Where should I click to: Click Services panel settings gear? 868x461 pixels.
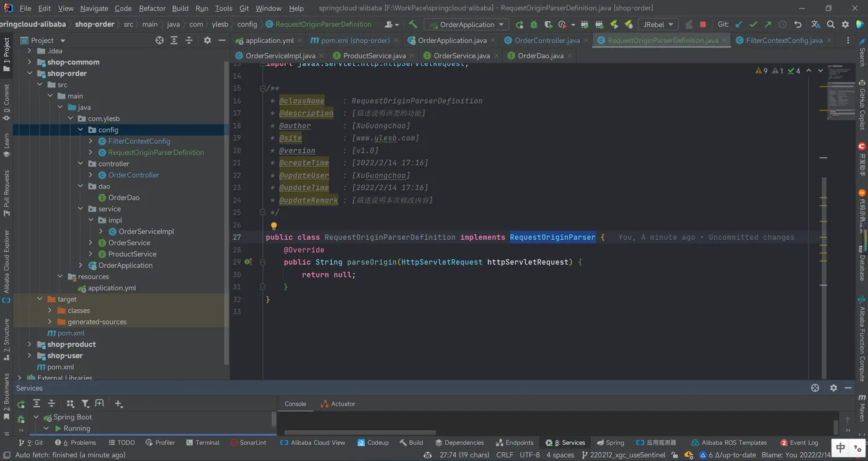pyautogui.click(x=833, y=388)
